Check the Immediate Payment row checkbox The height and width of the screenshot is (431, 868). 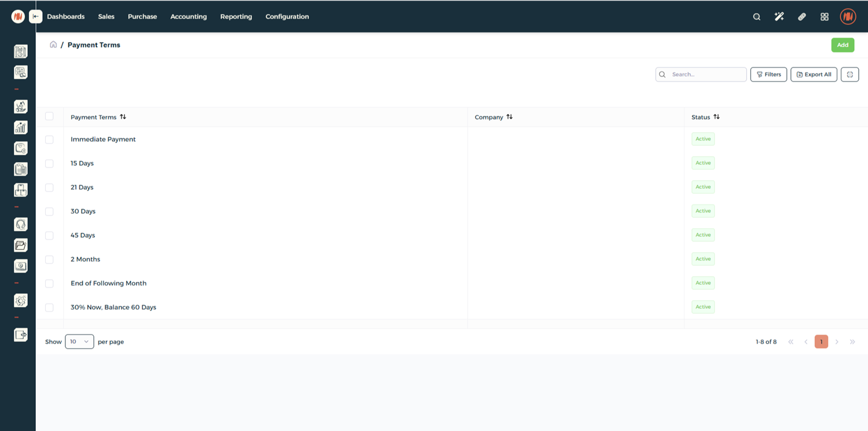click(x=49, y=140)
